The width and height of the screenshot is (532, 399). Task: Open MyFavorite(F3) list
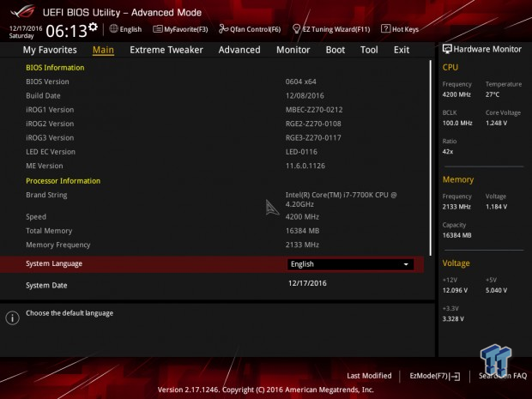click(x=180, y=29)
